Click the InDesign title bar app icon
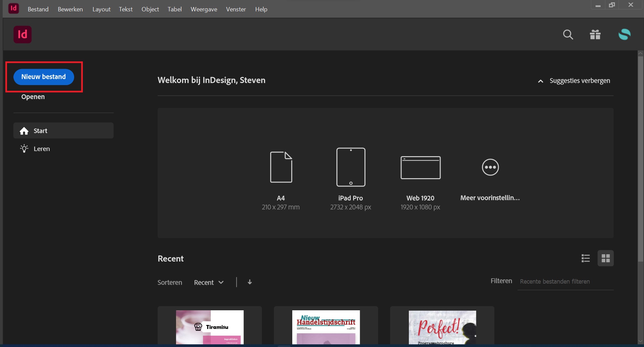644x347 pixels. pyautogui.click(x=13, y=8)
